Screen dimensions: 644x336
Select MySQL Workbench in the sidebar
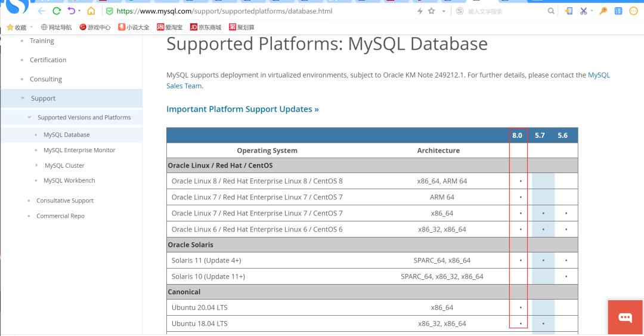click(x=69, y=180)
